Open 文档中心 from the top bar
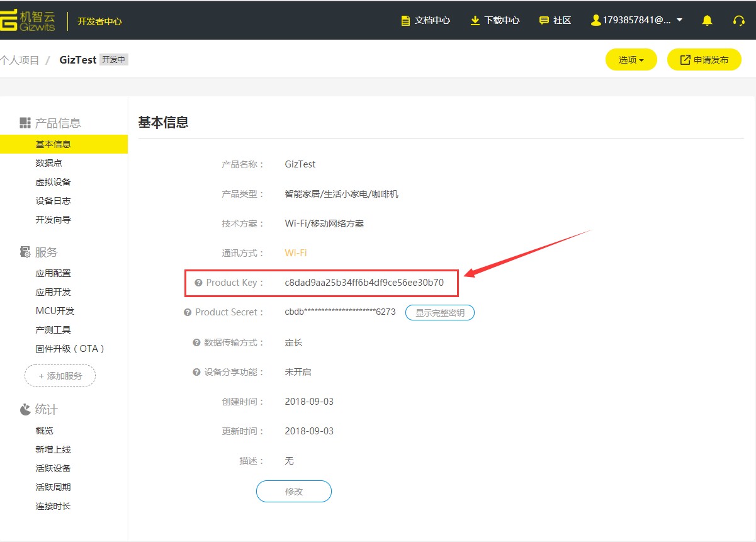This screenshot has width=756, height=542. click(x=426, y=20)
